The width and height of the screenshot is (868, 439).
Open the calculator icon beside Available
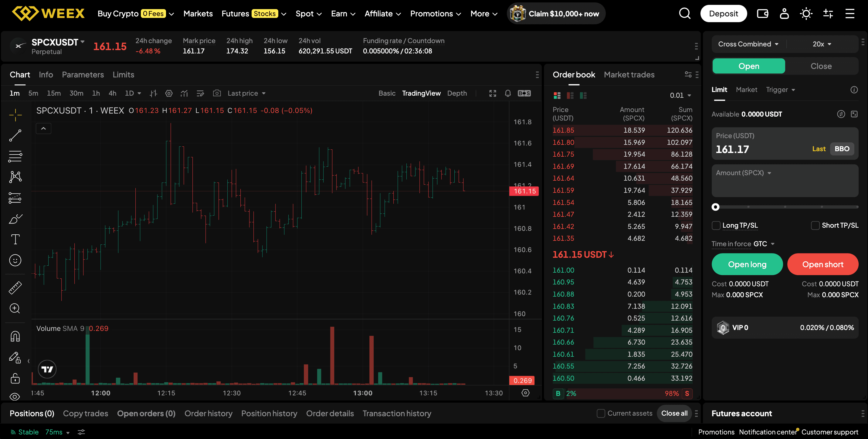point(854,114)
